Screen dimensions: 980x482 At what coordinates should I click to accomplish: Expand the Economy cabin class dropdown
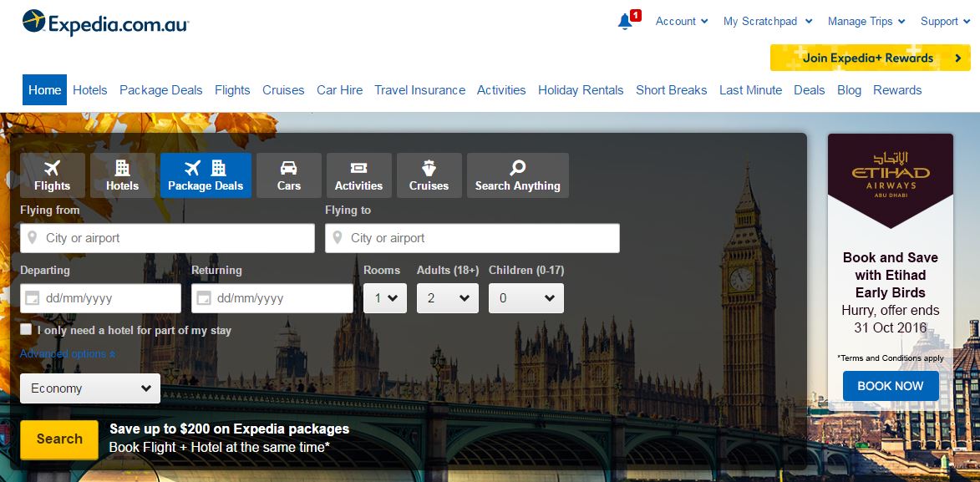[90, 388]
